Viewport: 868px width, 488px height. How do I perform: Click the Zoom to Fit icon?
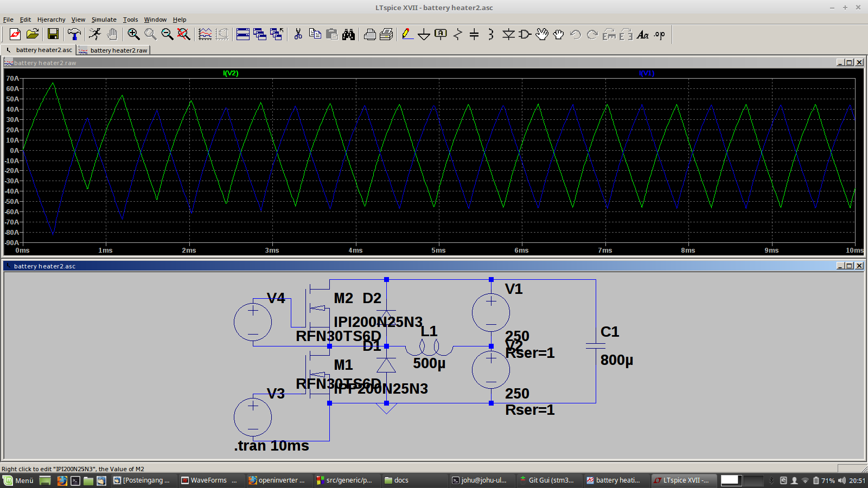click(184, 35)
